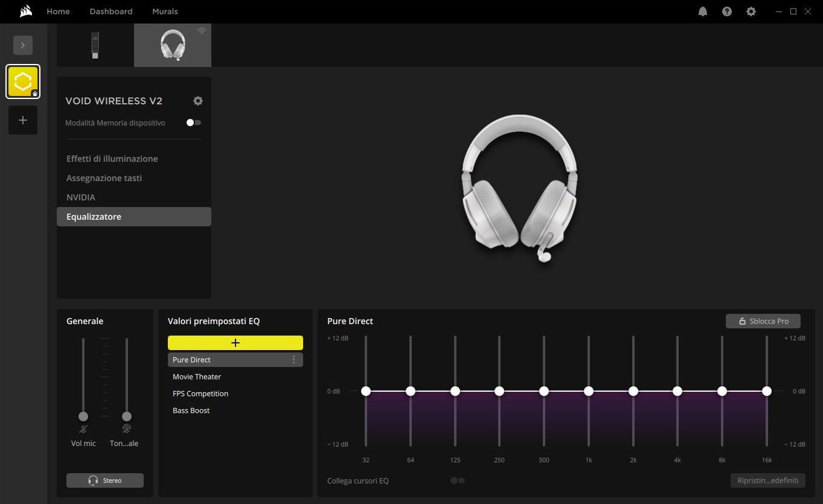Select the white headset device thumbnail
This screenshot has height=504, width=823.
(173, 45)
